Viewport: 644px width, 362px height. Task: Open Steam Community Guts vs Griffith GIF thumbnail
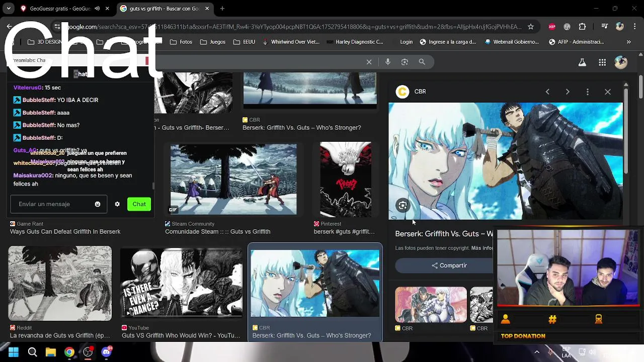click(233, 179)
